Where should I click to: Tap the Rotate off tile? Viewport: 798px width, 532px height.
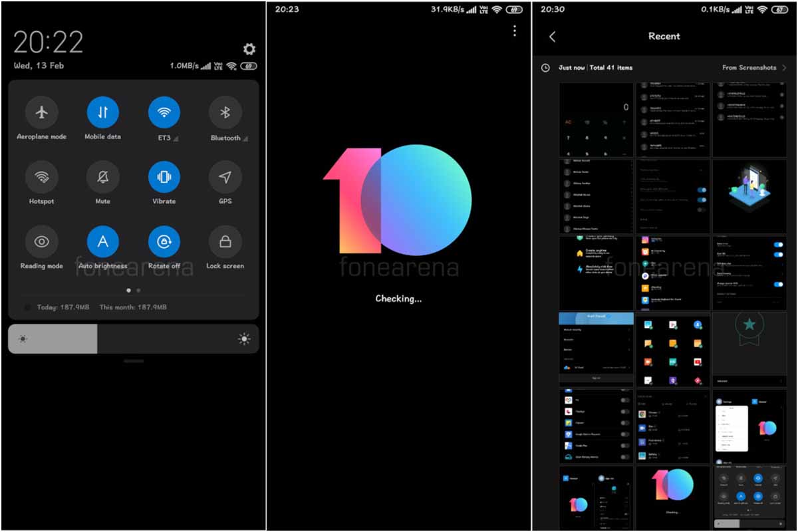coord(164,241)
